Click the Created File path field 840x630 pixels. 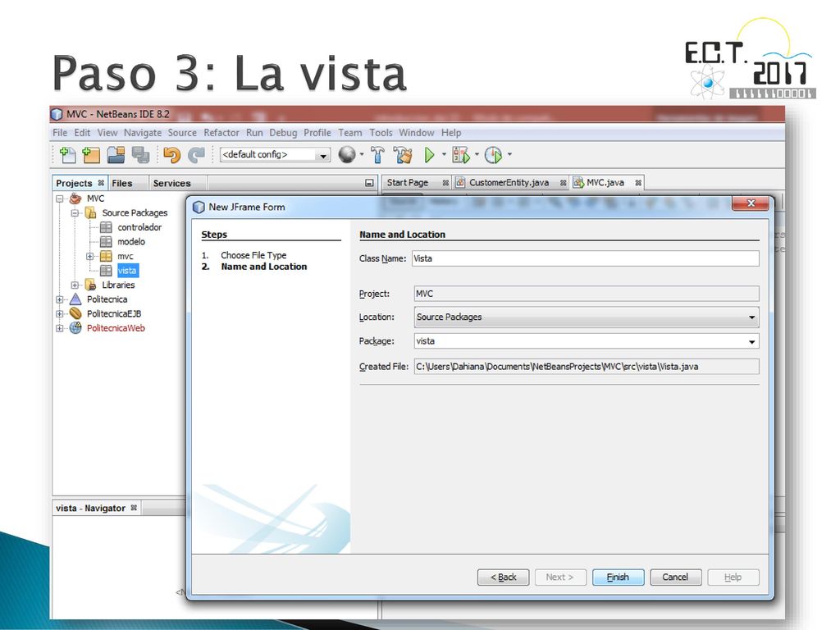(586, 367)
